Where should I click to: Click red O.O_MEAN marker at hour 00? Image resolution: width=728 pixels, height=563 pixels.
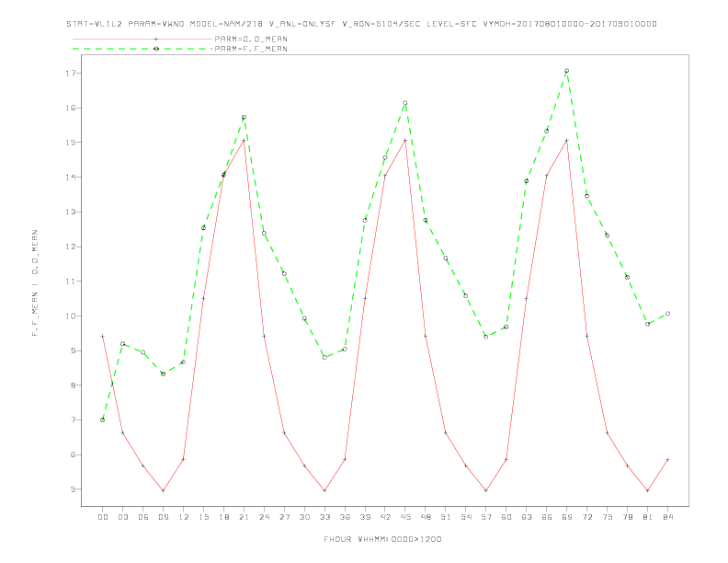click(103, 337)
